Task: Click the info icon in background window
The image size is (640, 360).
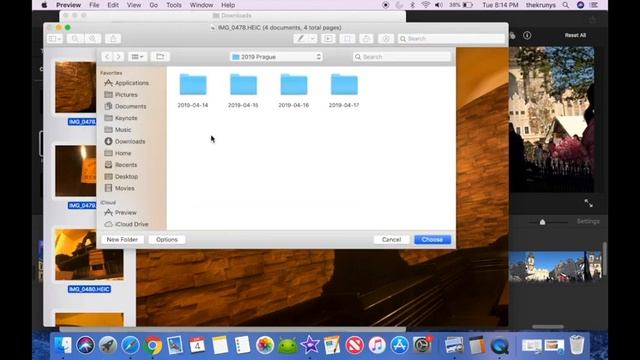Action: [527, 36]
